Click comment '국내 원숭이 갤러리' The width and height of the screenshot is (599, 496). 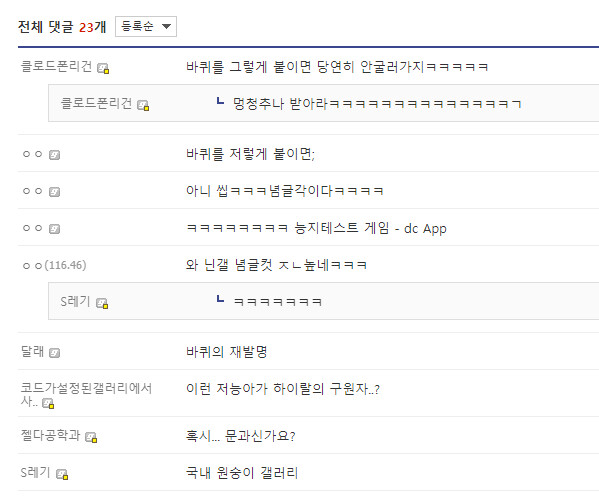pos(242,473)
